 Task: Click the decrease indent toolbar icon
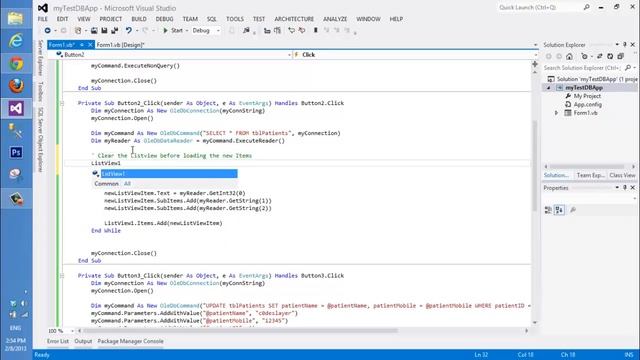[x=267, y=31]
